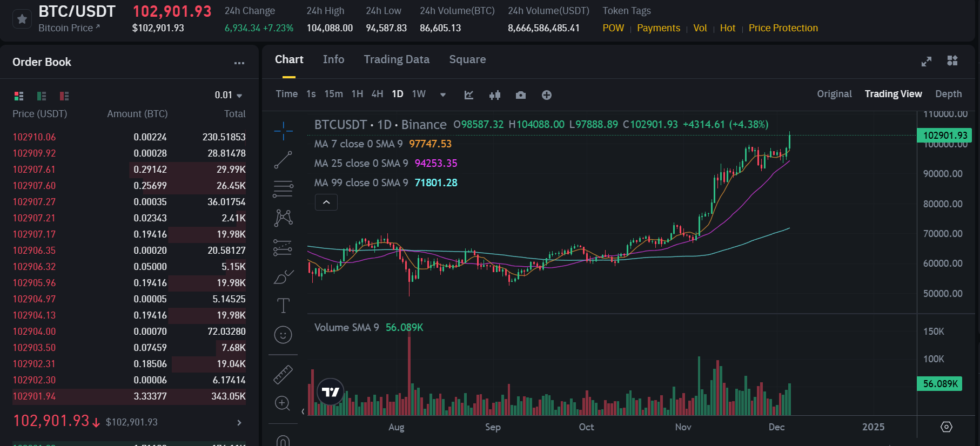Switch to Original chart view
The image size is (980, 446).
(x=834, y=94)
